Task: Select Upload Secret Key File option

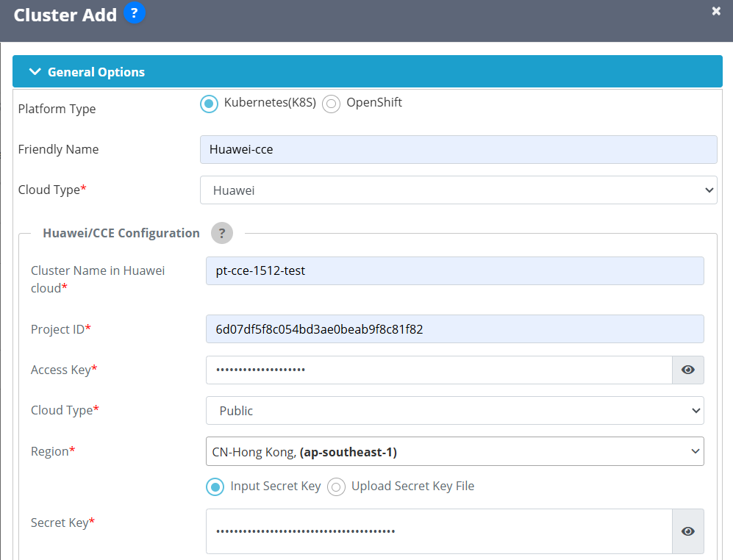Action: (x=336, y=487)
